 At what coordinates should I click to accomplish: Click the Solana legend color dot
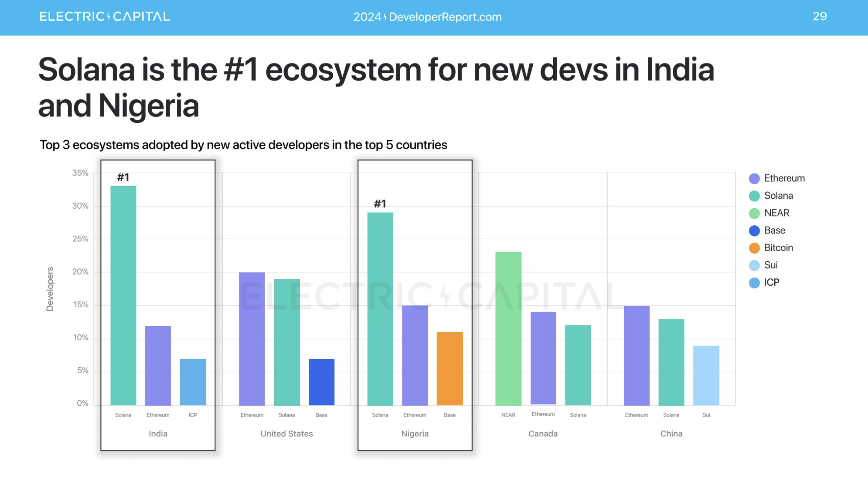coord(754,196)
